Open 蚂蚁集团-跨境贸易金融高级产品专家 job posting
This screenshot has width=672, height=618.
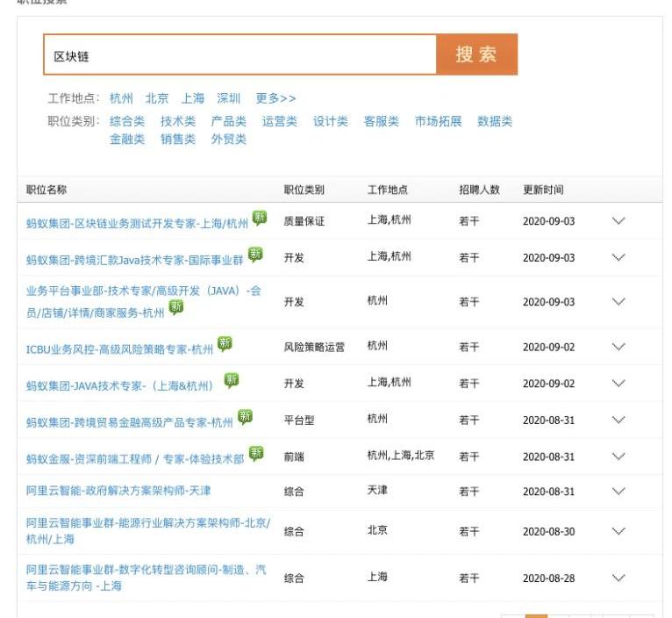click(x=130, y=422)
